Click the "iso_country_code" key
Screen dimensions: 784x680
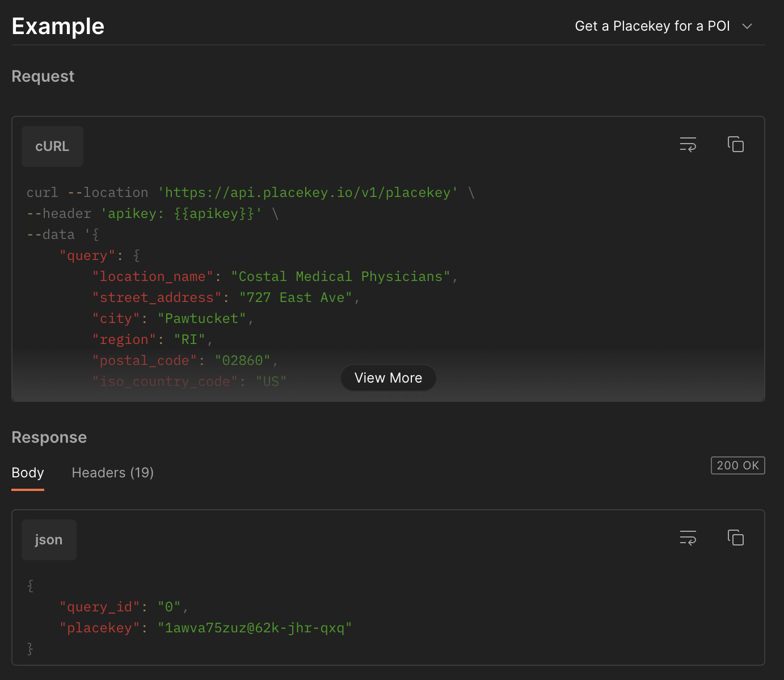[x=165, y=382]
